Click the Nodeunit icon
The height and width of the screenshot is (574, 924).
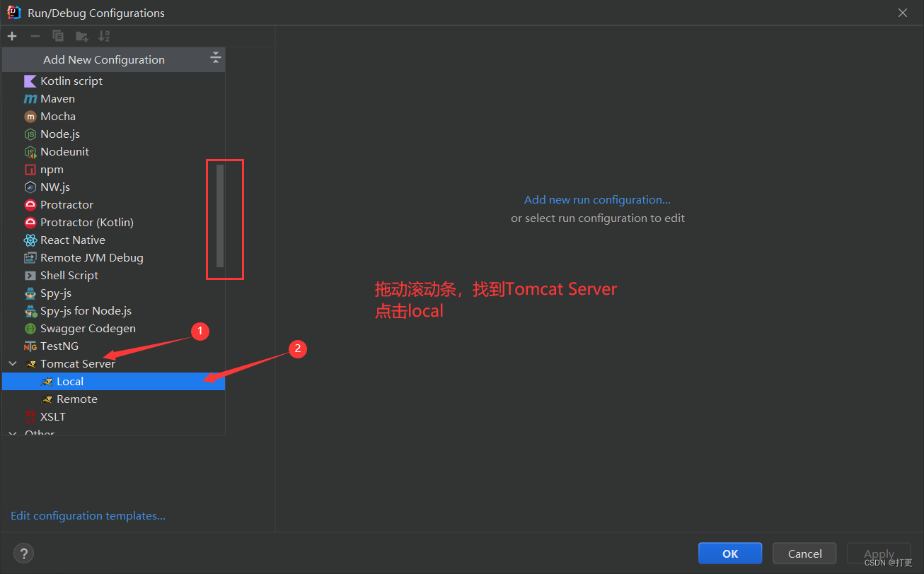tap(30, 152)
